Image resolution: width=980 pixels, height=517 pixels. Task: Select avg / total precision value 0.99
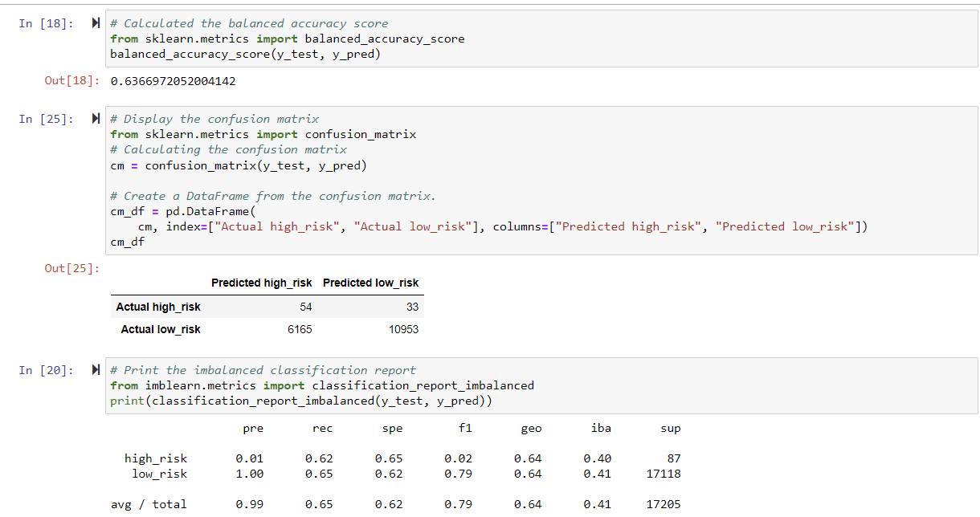click(x=250, y=504)
